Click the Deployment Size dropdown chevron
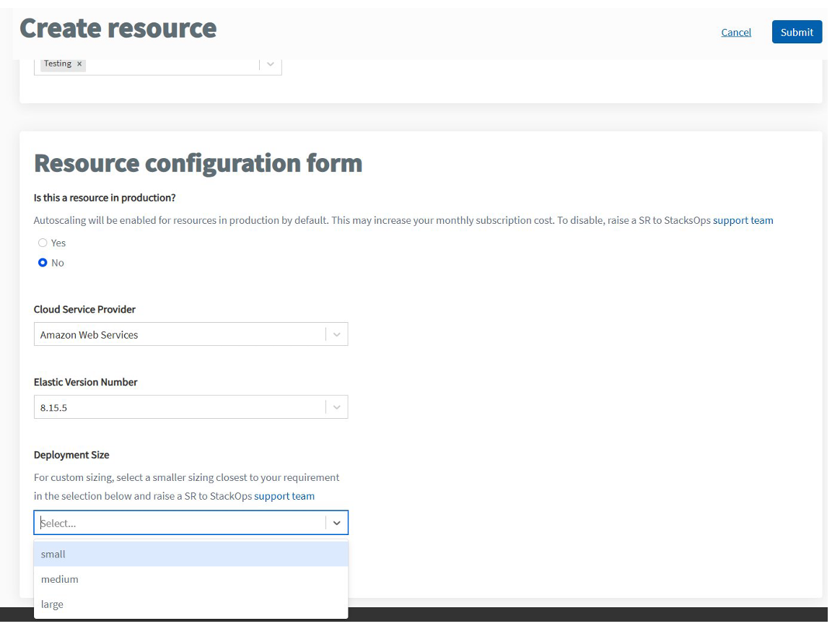 [336, 522]
